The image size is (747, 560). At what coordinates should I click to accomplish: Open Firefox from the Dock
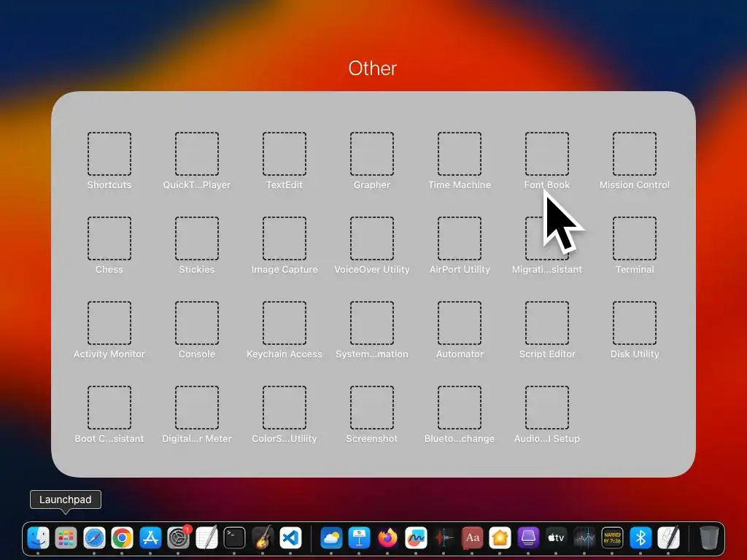pos(387,538)
